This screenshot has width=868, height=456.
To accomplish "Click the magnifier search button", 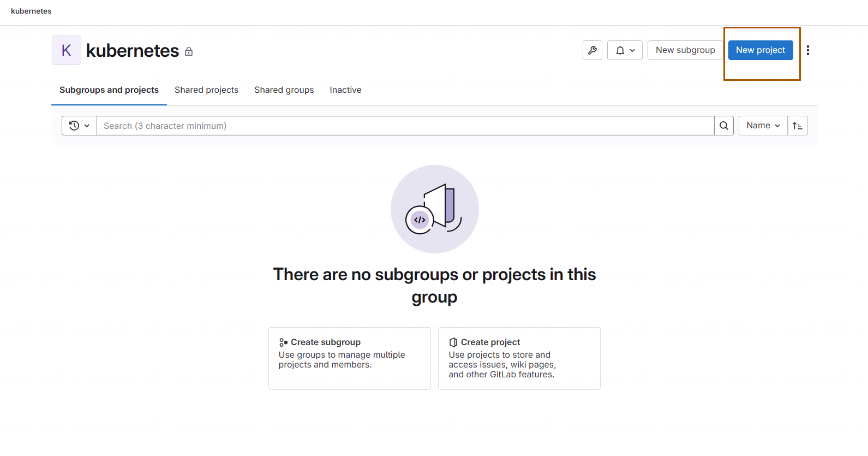I will tap(724, 126).
